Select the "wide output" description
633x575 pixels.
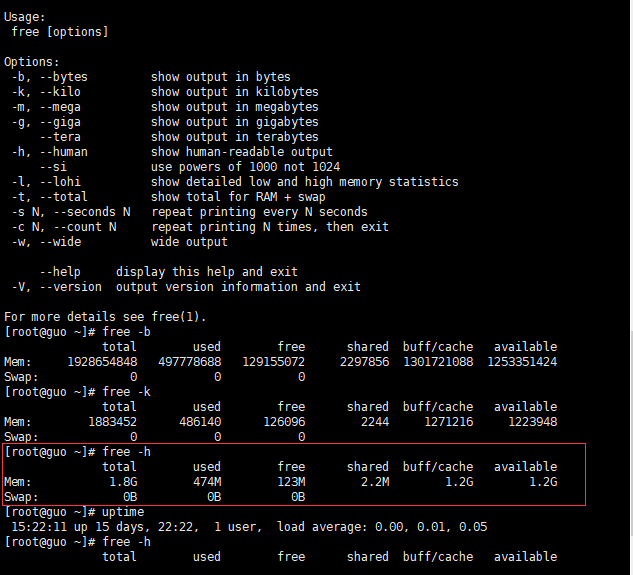point(189,242)
